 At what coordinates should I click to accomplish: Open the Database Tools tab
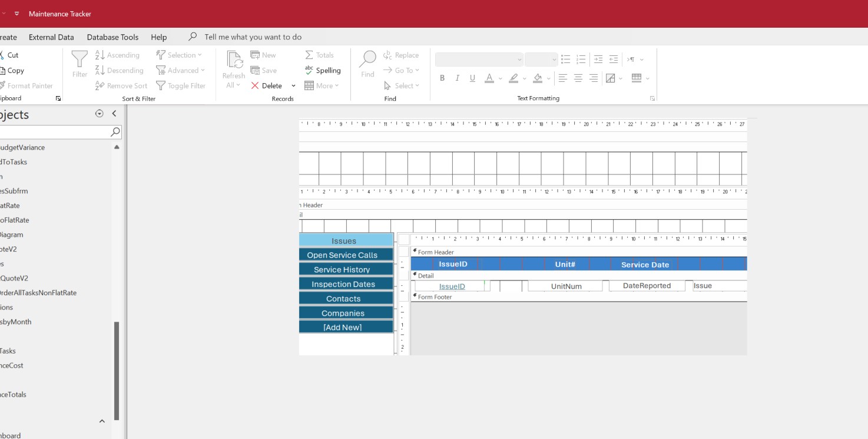click(x=112, y=37)
